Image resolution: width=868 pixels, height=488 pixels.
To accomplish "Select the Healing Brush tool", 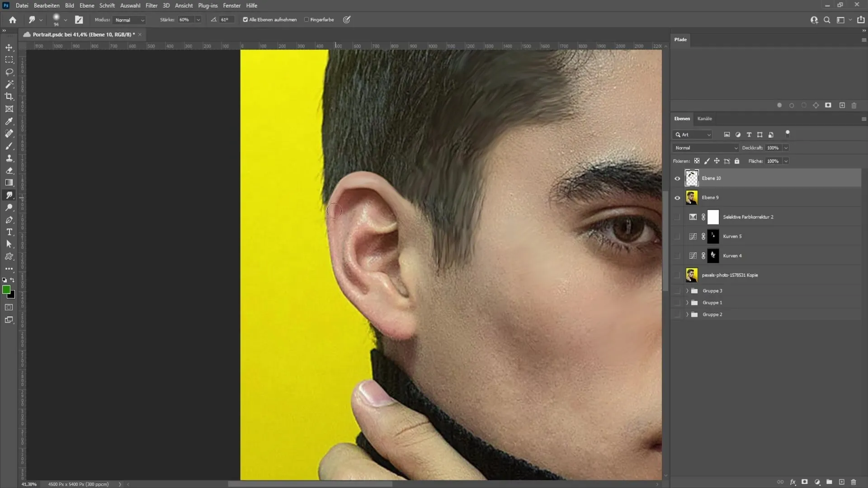I will coord(9,133).
